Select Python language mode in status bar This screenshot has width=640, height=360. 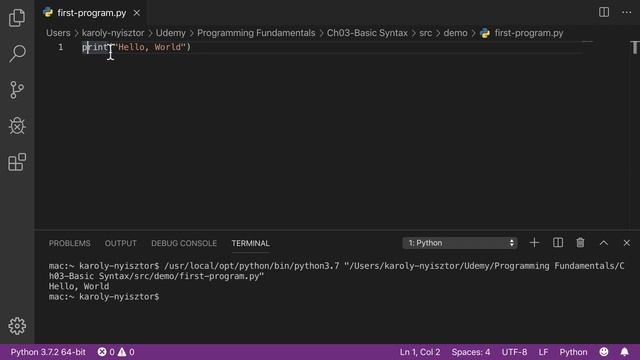pyautogui.click(x=573, y=352)
